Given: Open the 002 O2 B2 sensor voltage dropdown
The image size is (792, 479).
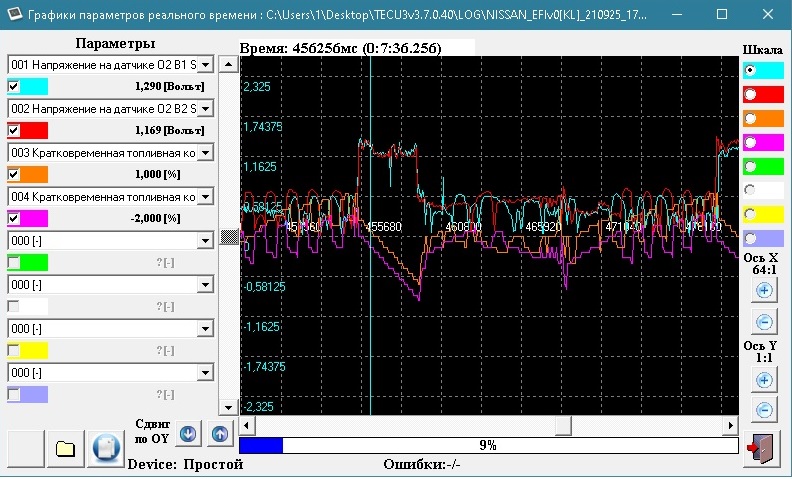Looking at the screenshot, I should 205,109.
